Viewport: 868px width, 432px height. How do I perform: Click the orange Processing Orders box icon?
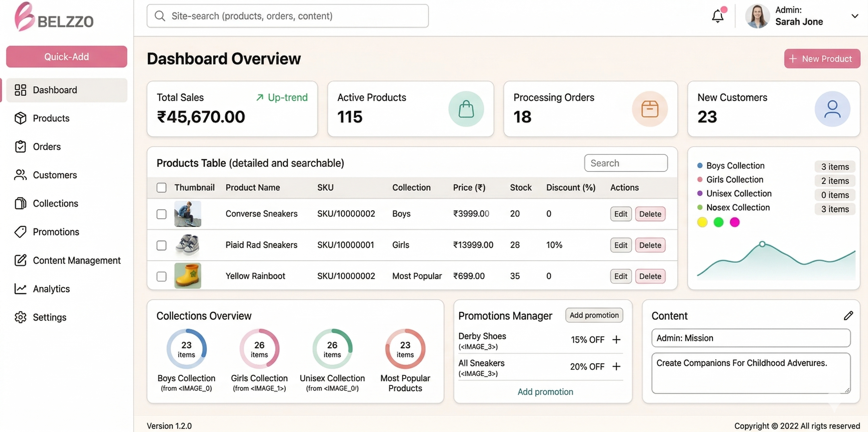650,109
